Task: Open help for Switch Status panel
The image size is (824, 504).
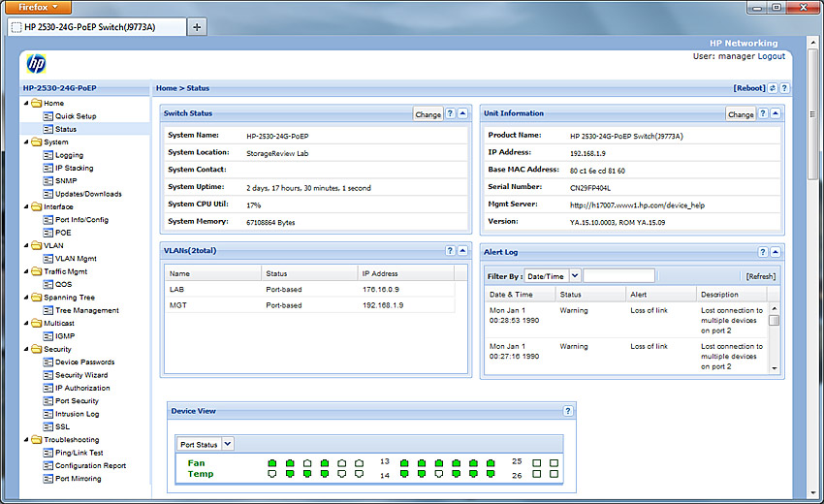Action: 451,113
